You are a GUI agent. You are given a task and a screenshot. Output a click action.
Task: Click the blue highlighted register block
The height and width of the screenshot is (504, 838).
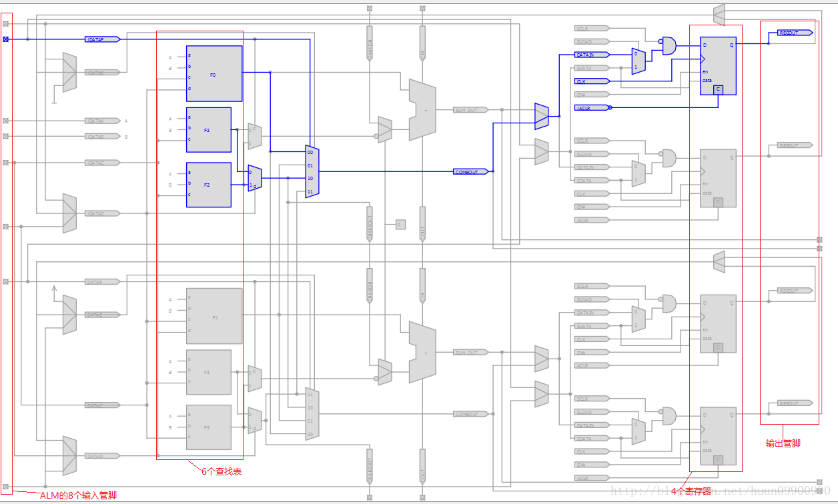[718, 65]
